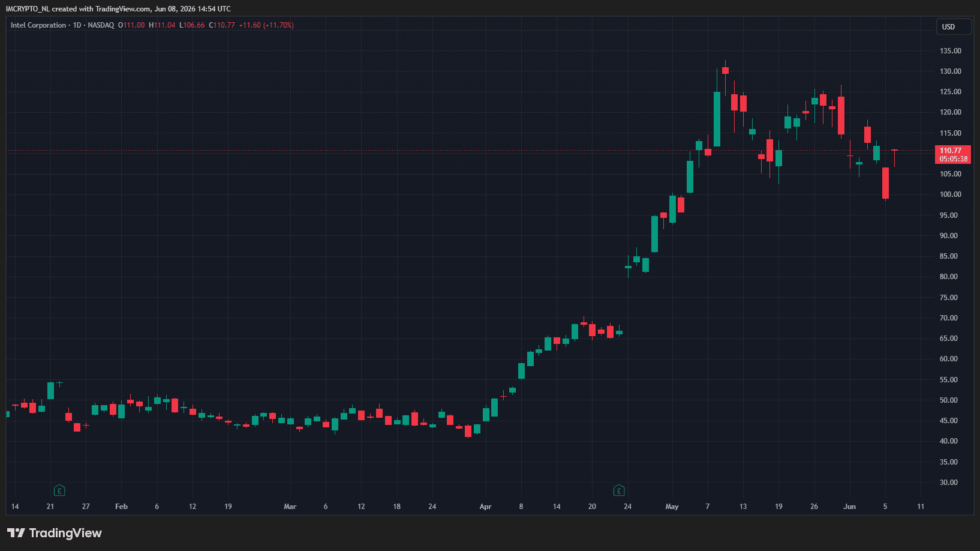Click the 85.00 price axis label

click(949, 256)
